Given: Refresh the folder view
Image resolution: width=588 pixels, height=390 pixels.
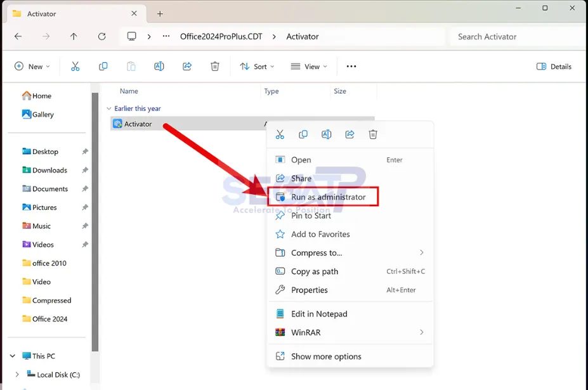Looking at the screenshot, I should [101, 36].
